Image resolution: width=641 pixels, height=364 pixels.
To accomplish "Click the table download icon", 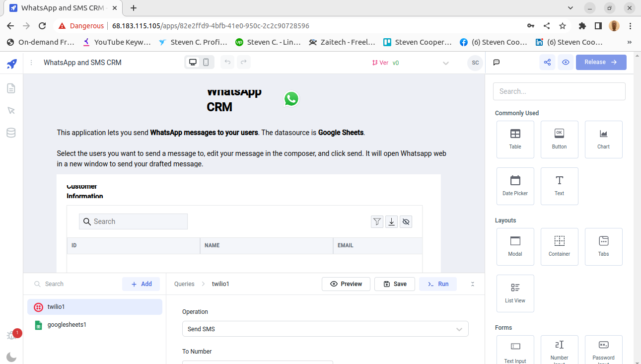I will (392, 221).
